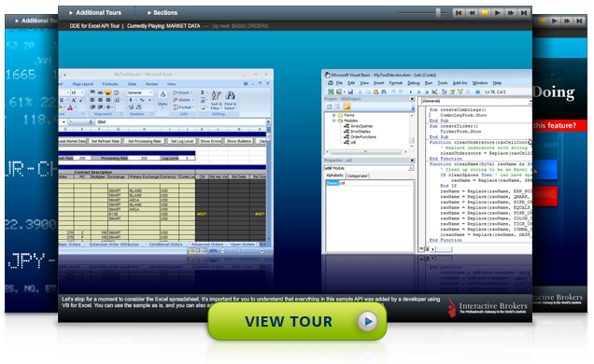Click Show Errors button in spreadsheet

(210, 141)
